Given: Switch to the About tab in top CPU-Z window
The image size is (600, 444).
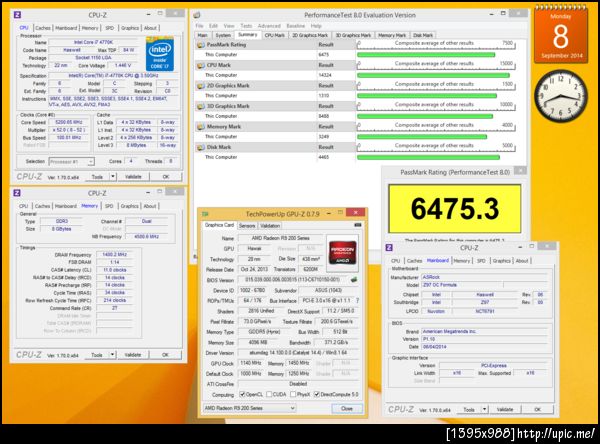Looking at the screenshot, I should tap(150, 28).
